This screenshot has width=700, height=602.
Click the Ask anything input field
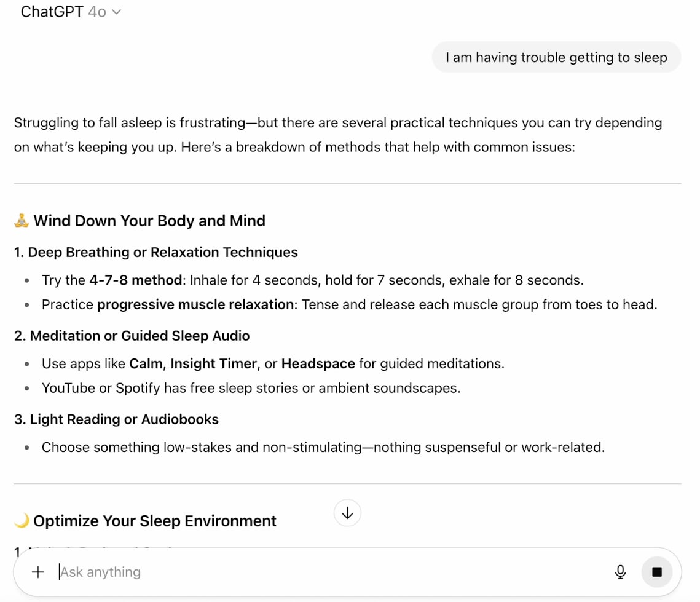click(x=246, y=571)
